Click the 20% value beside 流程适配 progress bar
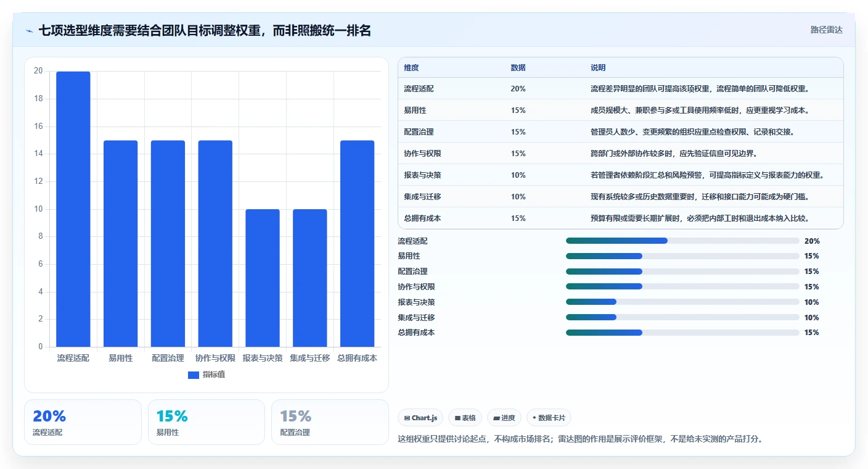Image resolution: width=868 pixels, height=469 pixels. tap(812, 241)
